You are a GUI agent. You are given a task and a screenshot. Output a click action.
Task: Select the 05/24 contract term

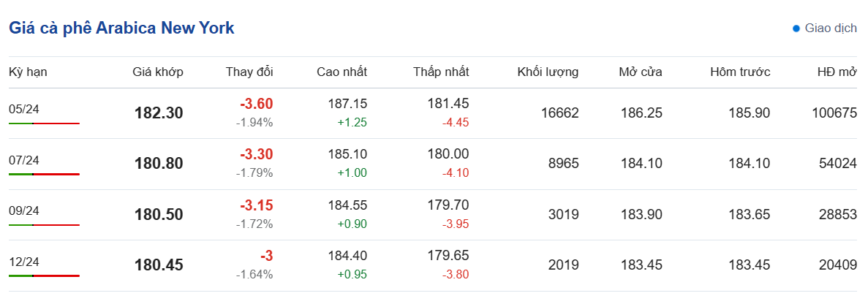click(24, 109)
